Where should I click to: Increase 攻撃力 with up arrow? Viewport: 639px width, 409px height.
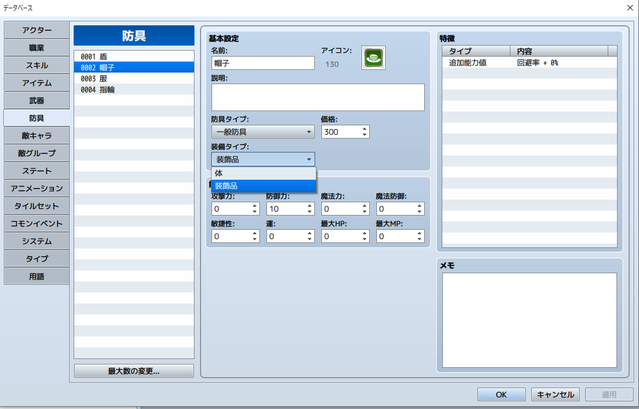tap(255, 206)
